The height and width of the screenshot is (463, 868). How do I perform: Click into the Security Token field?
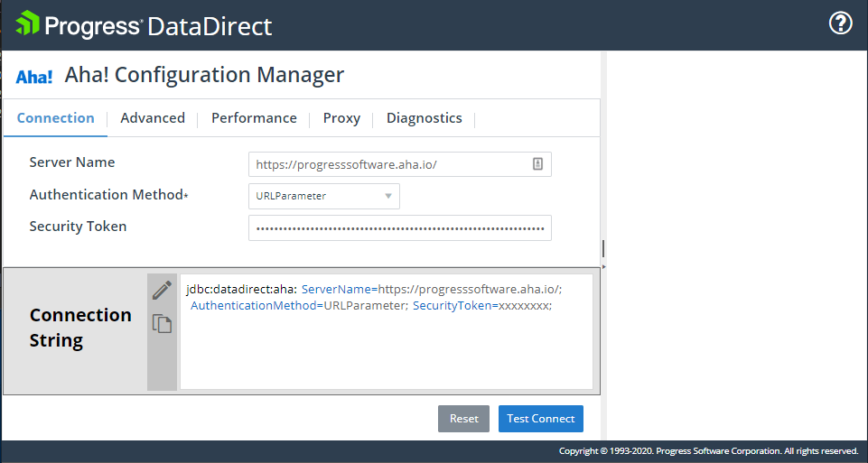(399, 228)
